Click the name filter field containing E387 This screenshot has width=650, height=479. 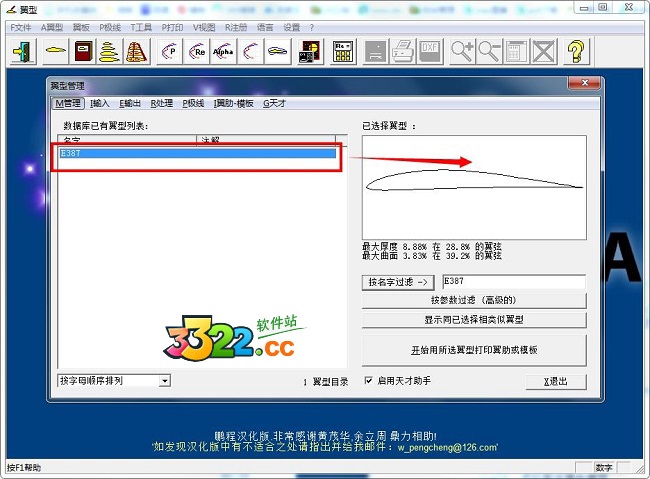click(x=514, y=282)
